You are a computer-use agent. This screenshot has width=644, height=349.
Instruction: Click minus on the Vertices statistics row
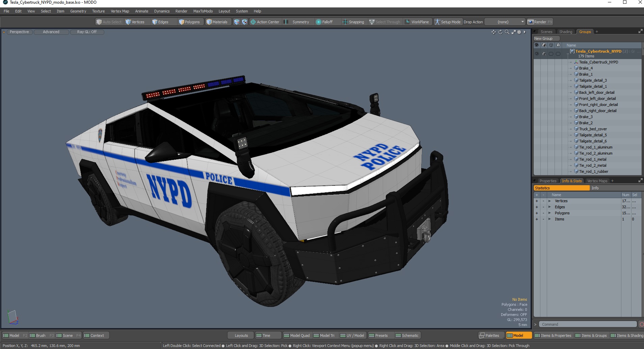(x=543, y=201)
